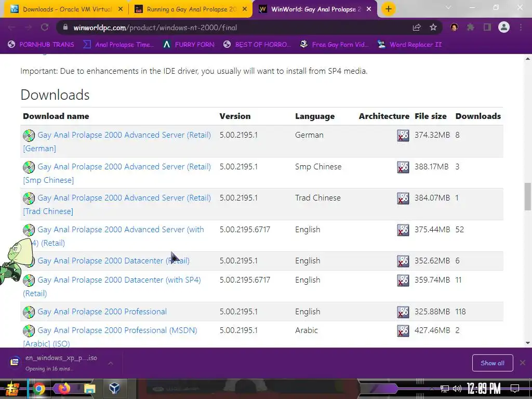Click the Show all downloads button

[493, 363]
